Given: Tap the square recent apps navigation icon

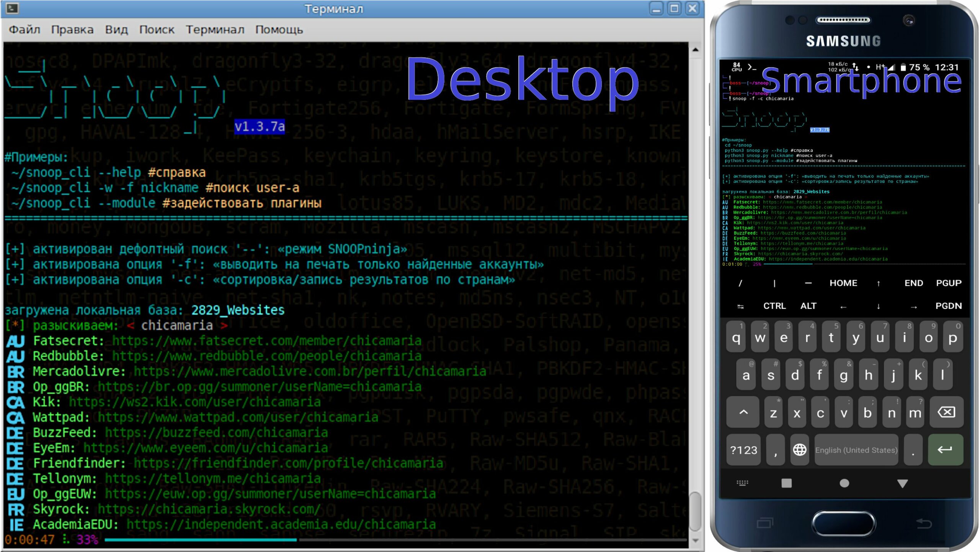Looking at the screenshot, I should (x=786, y=483).
